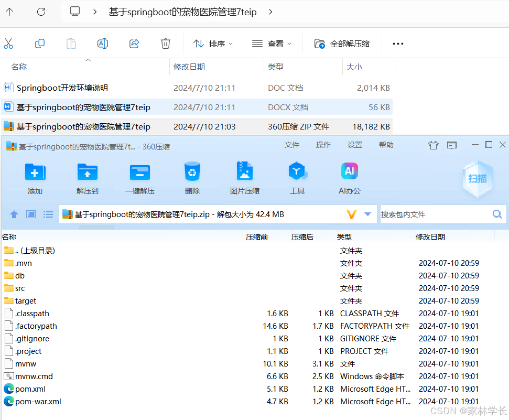The width and height of the screenshot is (509, 420).
Task: Open the 查看 view dropdown
Action: (272, 44)
